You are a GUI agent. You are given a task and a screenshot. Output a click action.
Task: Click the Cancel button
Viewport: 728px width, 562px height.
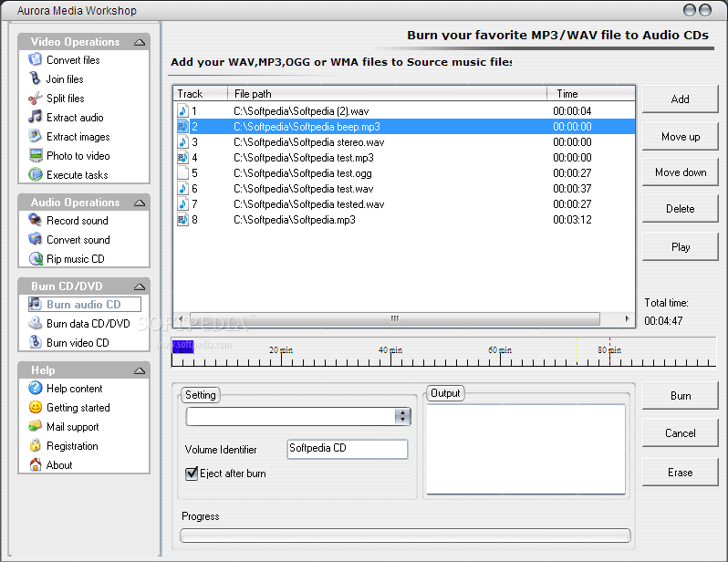[x=680, y=432]
